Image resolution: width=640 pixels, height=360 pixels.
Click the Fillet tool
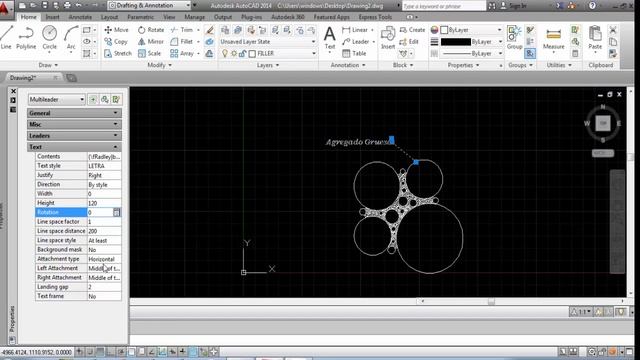[x=182, y=42]
